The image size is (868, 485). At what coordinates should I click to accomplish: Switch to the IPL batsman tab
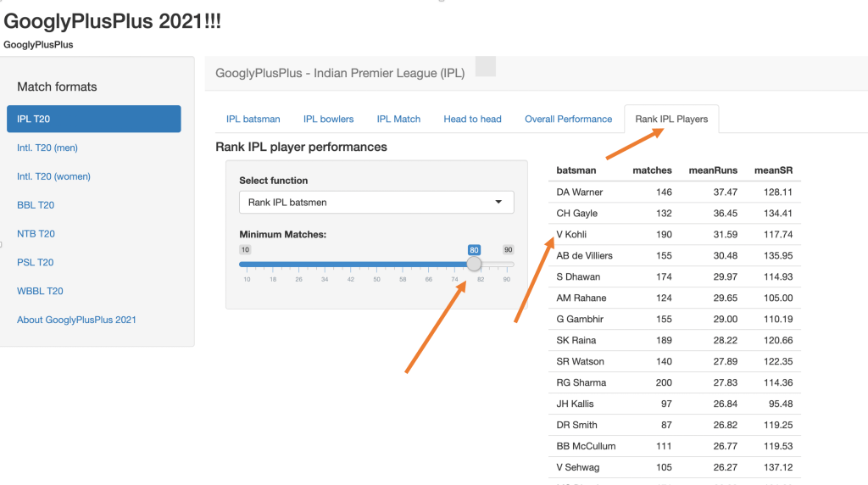click(x=253, y=120)
